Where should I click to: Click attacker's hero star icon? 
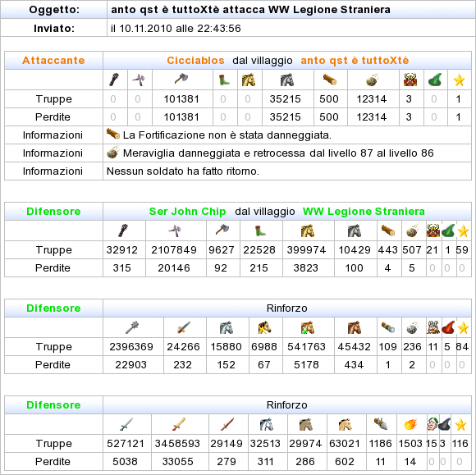click(x=459, y=80)
